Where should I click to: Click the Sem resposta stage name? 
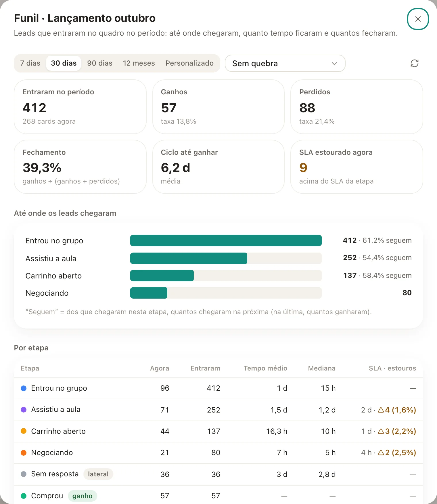(55, 474)
